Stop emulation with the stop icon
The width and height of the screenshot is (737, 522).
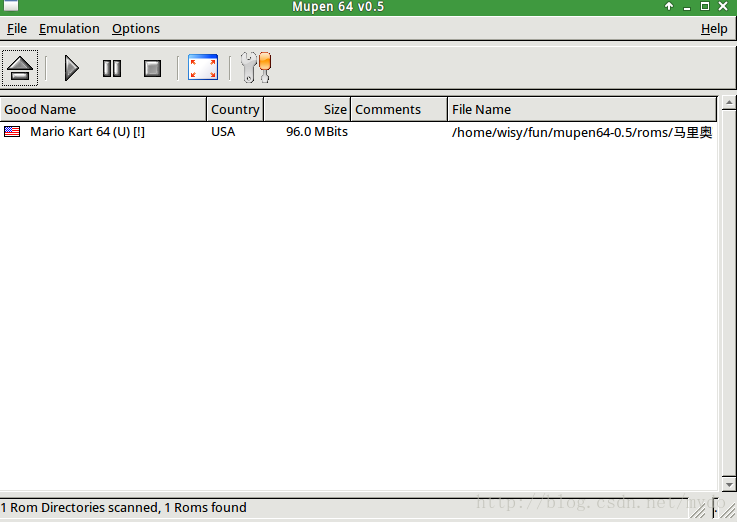(152, 68)
